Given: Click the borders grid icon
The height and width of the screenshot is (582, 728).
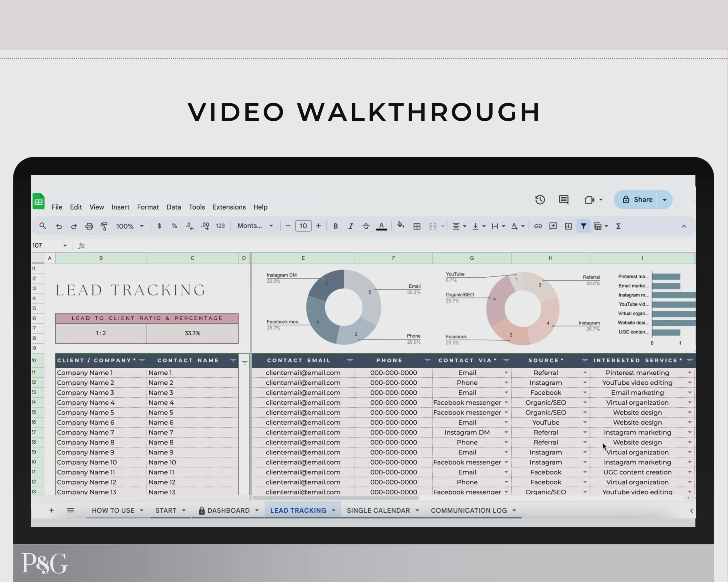Looking at the screenshot, I should click(x=417, y=226).
